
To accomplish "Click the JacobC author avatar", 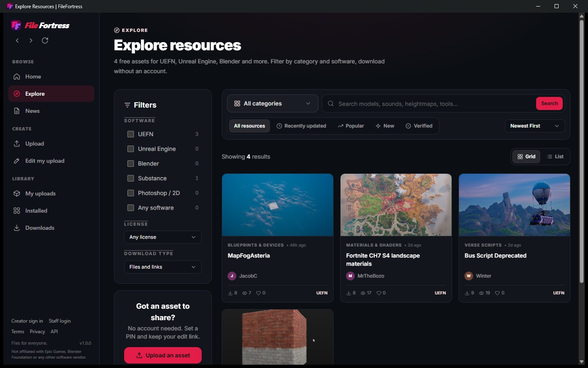I will coord(232,276).
